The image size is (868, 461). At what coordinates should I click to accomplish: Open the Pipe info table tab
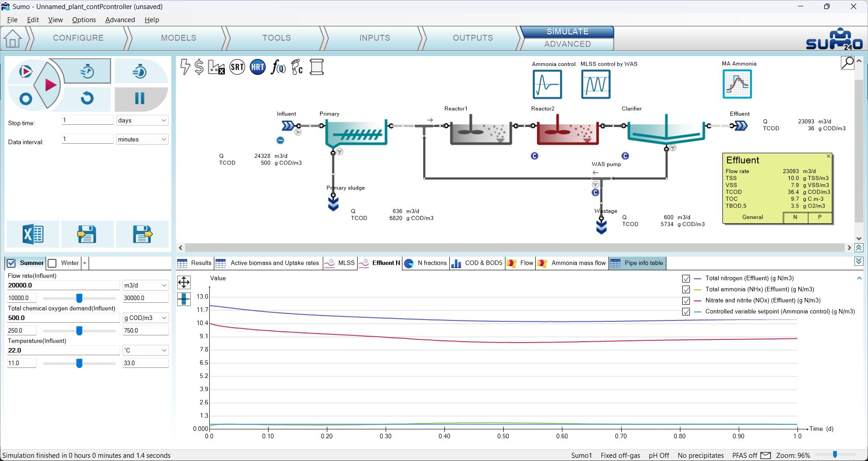pyautogui.click(x=637, y=263)
